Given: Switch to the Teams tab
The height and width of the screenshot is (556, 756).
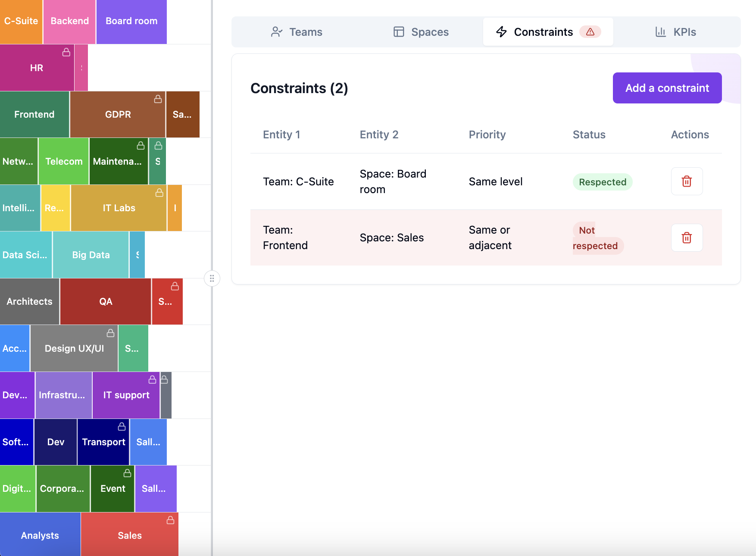Looking at the screenshot, I should 297,32.
